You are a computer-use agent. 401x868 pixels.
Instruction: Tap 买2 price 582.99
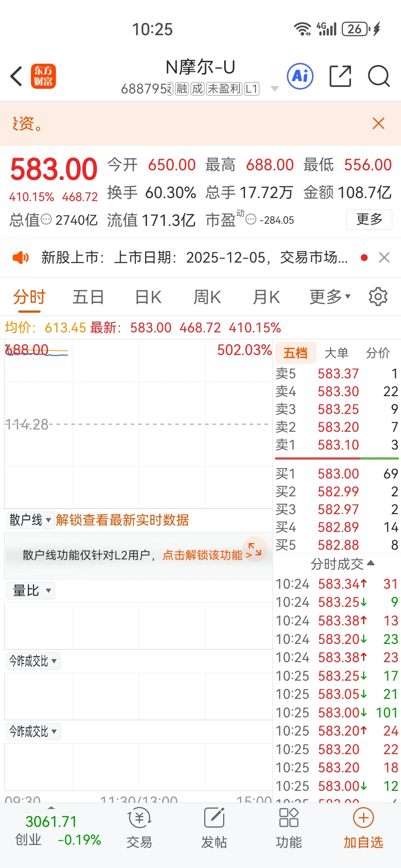click(x=338, y=491)
